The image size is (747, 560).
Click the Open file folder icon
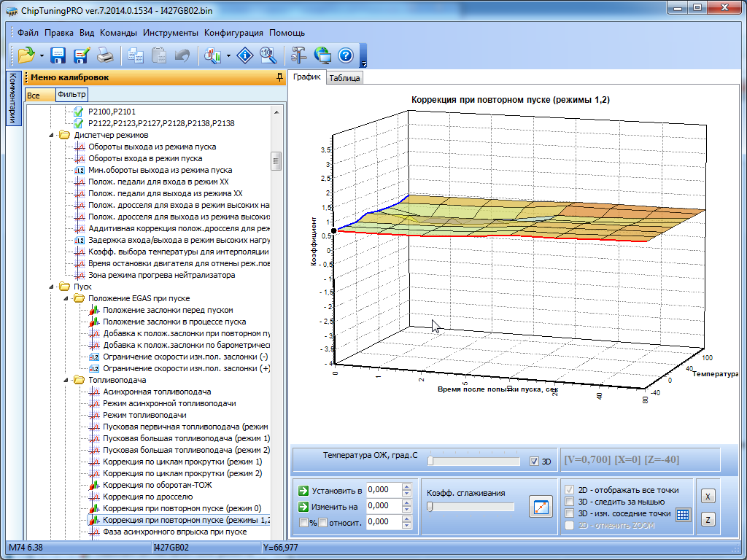pyautogui.click(x=26, y=55)
